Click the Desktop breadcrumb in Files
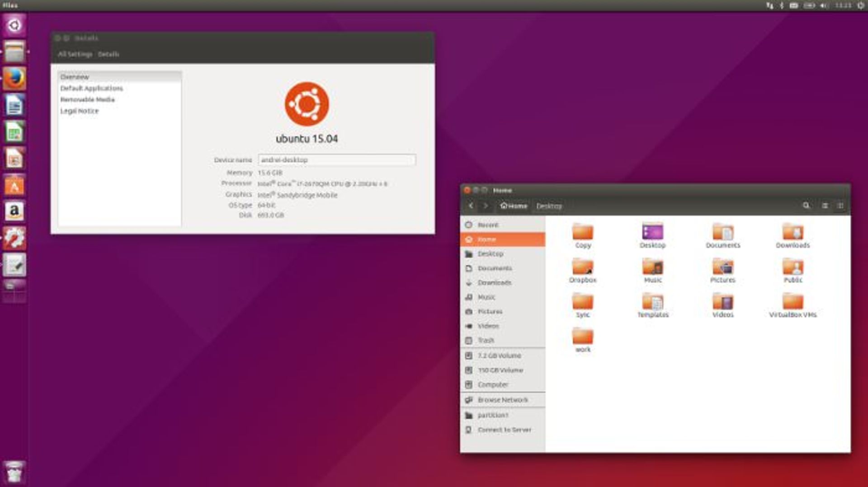The width and height of the screenshot is (868, 487). coord(549,206)
